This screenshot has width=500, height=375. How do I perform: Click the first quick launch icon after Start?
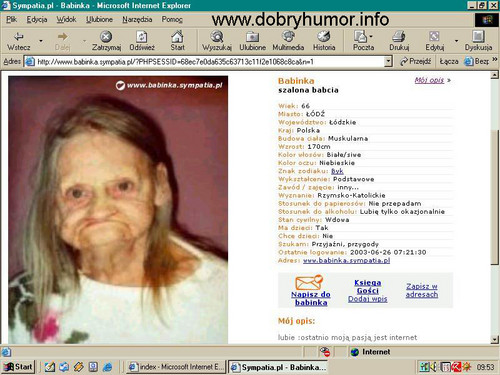[50, 367]
